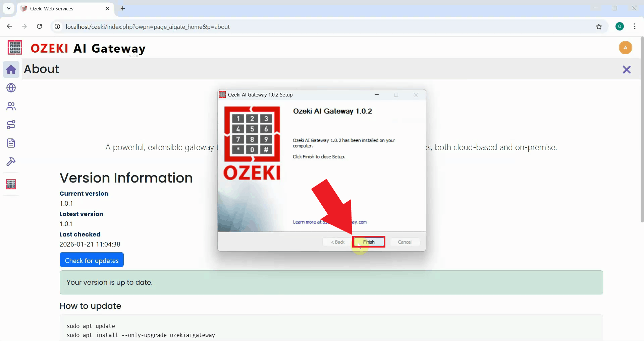Click the Home icon in sidebar
The height and width of the screenshot is (341, 644).
point(11,69)
